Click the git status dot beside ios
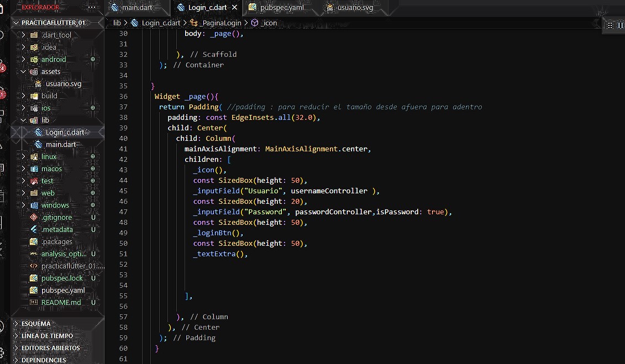Viewport: 625px width, 364px height. (93, 108)
